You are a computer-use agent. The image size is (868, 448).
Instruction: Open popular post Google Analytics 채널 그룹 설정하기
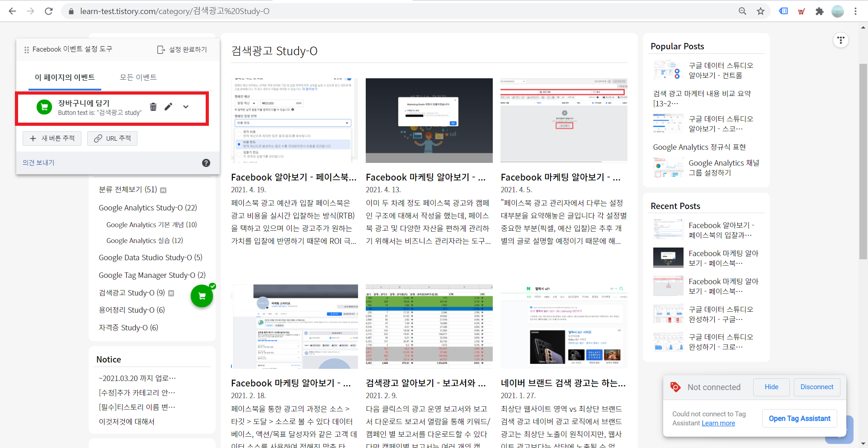tap(724, 168)
